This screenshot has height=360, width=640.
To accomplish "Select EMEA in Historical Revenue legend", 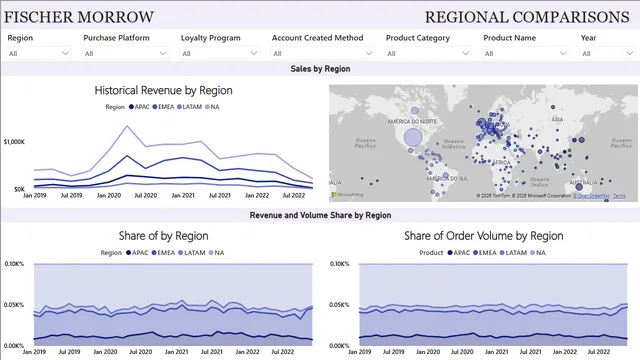I will click(x=163, y=107).
